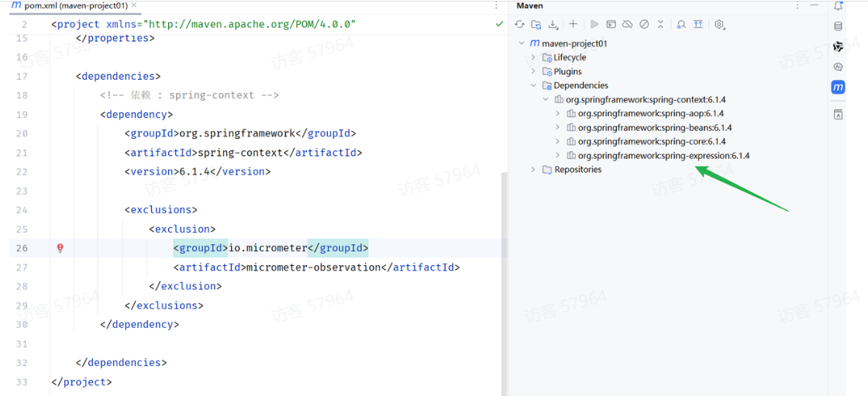Image resolution: width=868 pixels, height=407 pixels.
Task: Select the pom.xml (maven-project01) tab
Action: click(74, 5)
